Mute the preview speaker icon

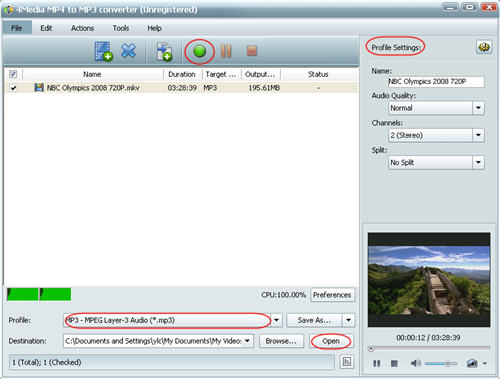click(x=416, y=363)
